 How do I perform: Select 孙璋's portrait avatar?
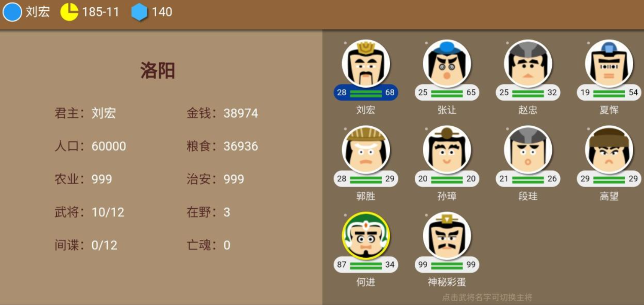coord(447,150)
